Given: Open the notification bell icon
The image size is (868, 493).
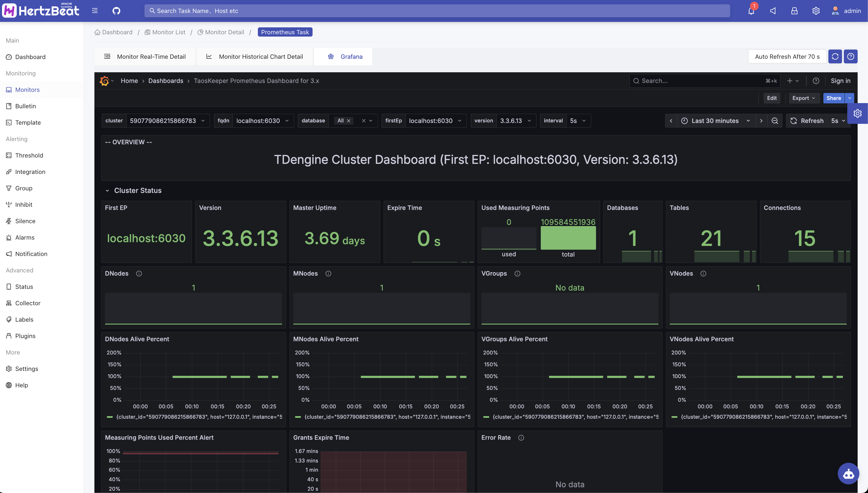Looking at the screenshot, I should tap(751, 11).
